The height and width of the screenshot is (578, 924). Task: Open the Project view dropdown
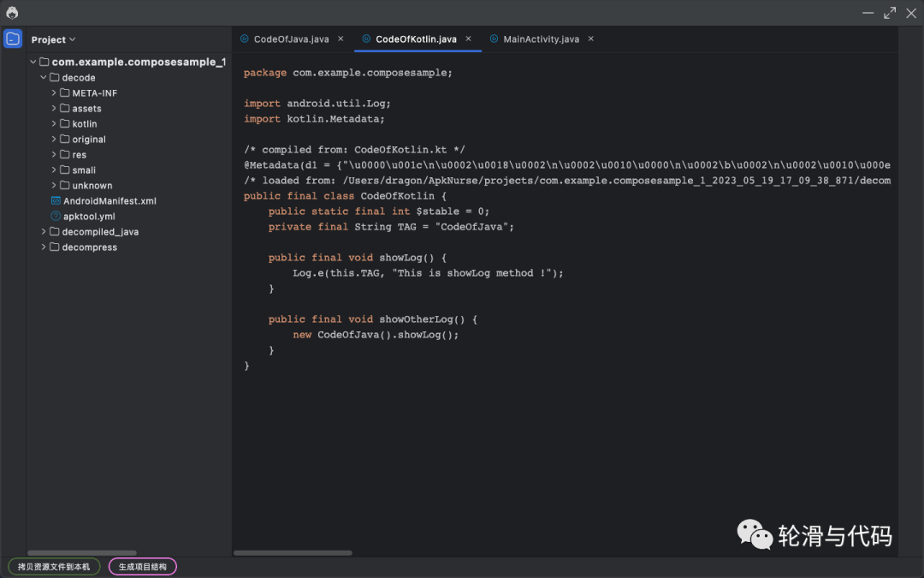pos(54,39)
